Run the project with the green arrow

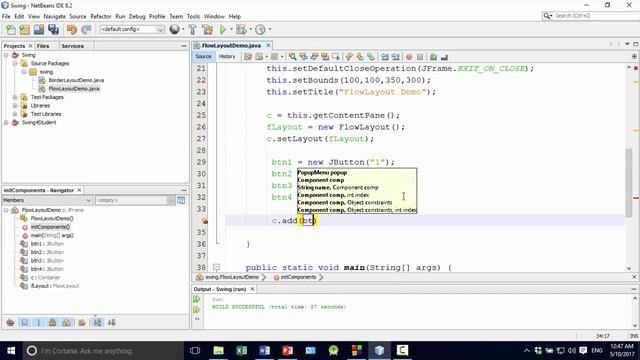(223, 29)
